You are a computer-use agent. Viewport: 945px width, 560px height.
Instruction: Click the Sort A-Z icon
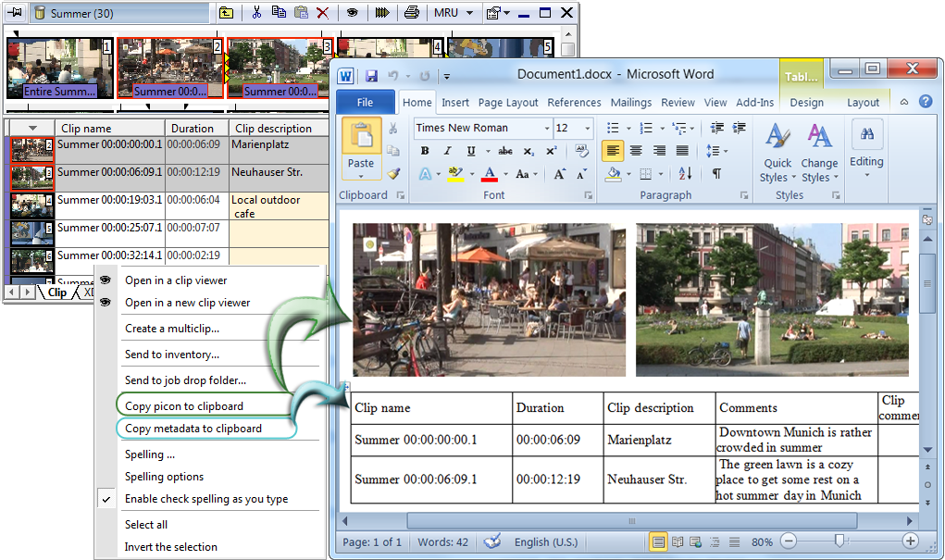pos(685,174)
